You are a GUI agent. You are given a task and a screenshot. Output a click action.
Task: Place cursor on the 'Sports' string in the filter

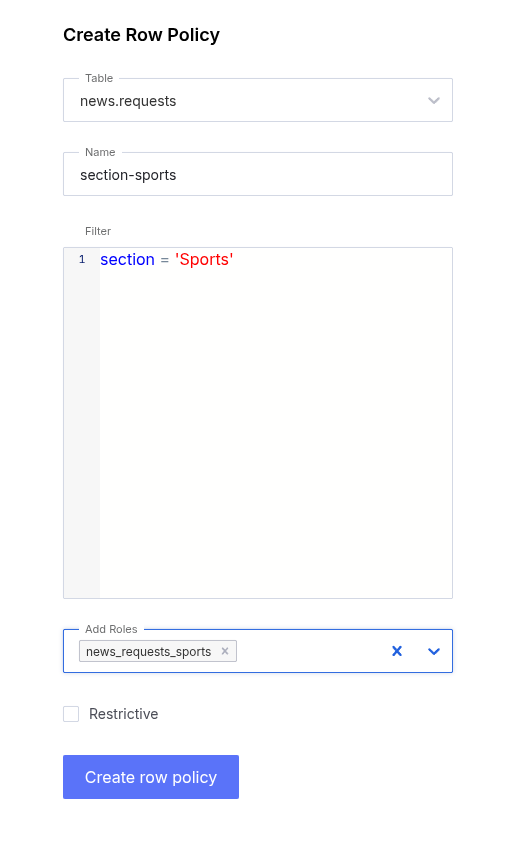204,259
